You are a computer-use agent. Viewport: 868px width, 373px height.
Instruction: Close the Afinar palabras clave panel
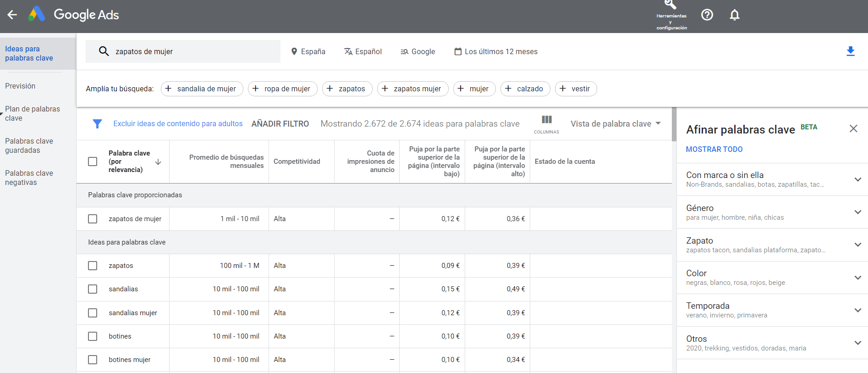click(x=853, y=128)
